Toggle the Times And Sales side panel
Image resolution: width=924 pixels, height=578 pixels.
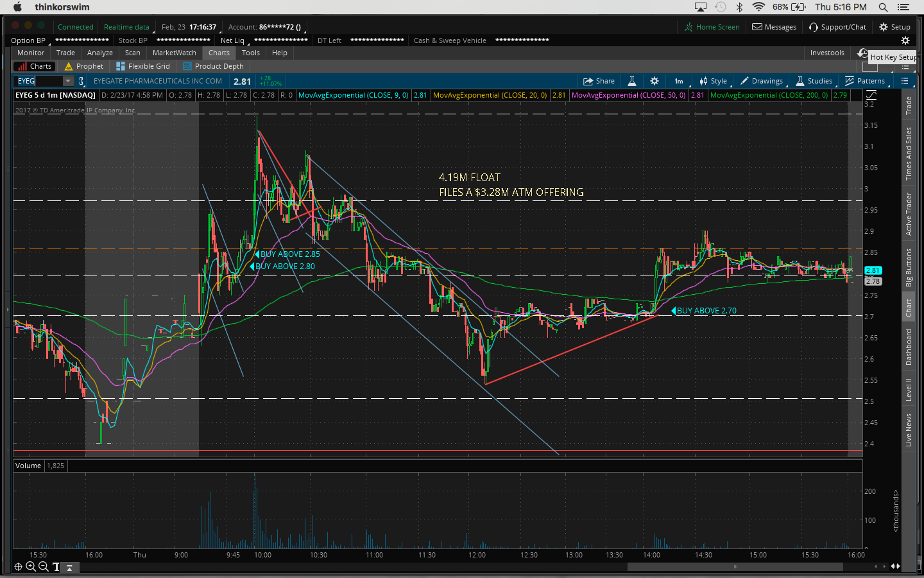(x=909, y=153)
